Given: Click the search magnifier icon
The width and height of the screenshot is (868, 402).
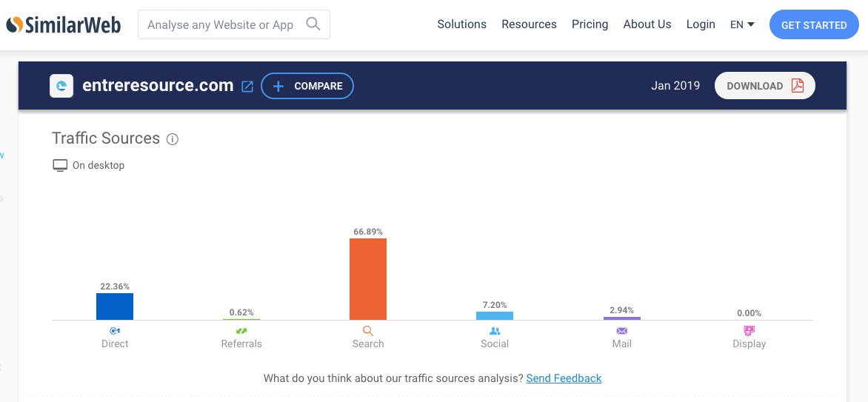Looking at the screenshot, I should (313, 24).
